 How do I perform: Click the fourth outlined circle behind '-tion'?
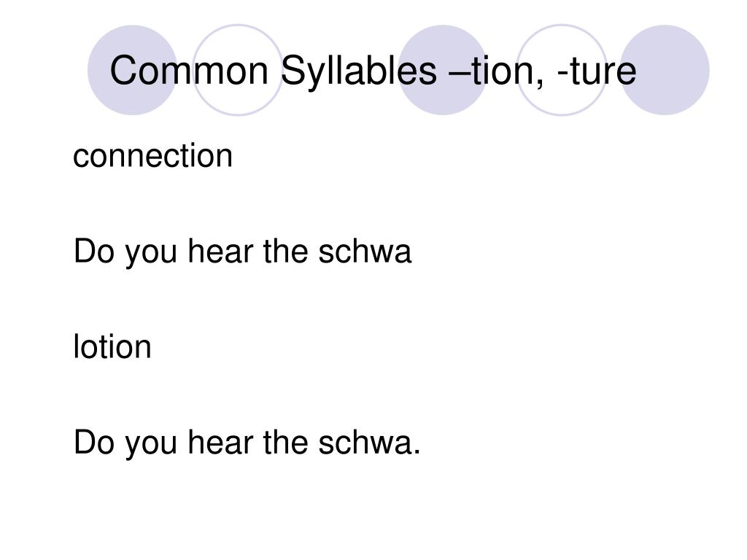[562, 70]
